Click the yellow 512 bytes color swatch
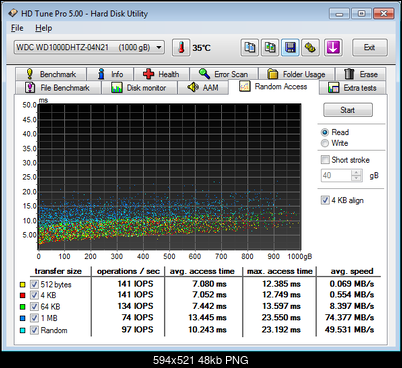The width and height of the screenshot is (402, 368). 22,285
